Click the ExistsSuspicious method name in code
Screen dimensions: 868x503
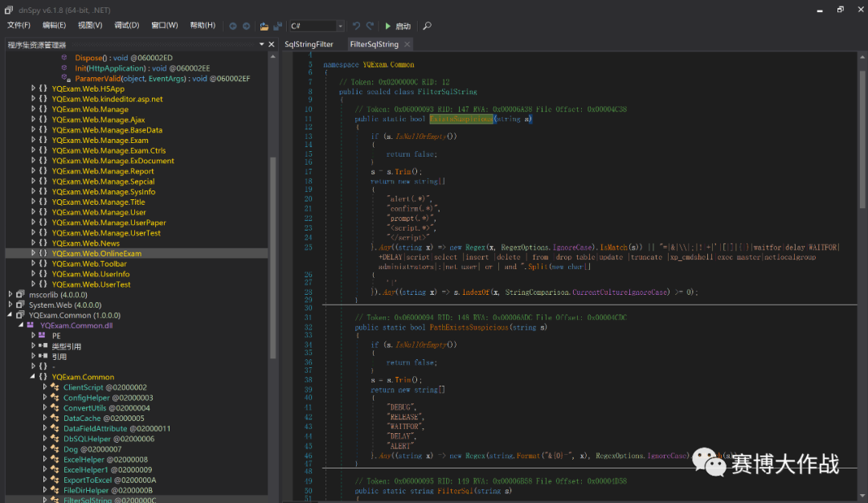461,119
